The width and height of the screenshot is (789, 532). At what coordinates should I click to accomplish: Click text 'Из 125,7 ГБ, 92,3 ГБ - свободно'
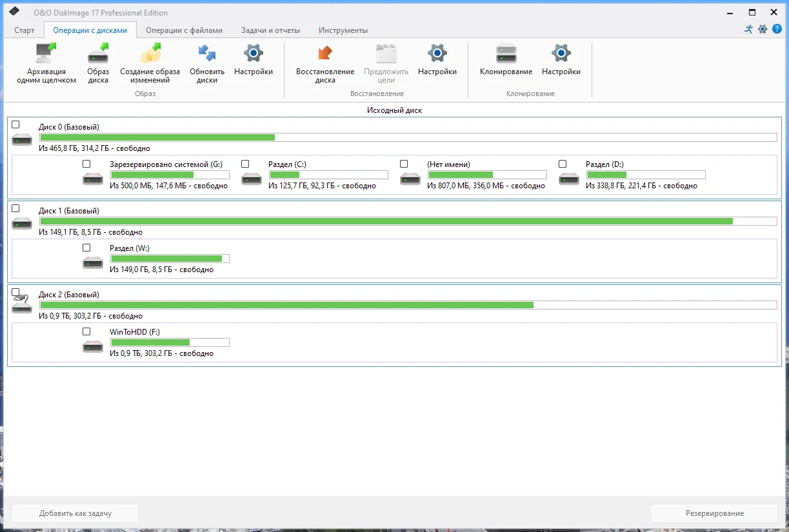click(x=322, y=186)
